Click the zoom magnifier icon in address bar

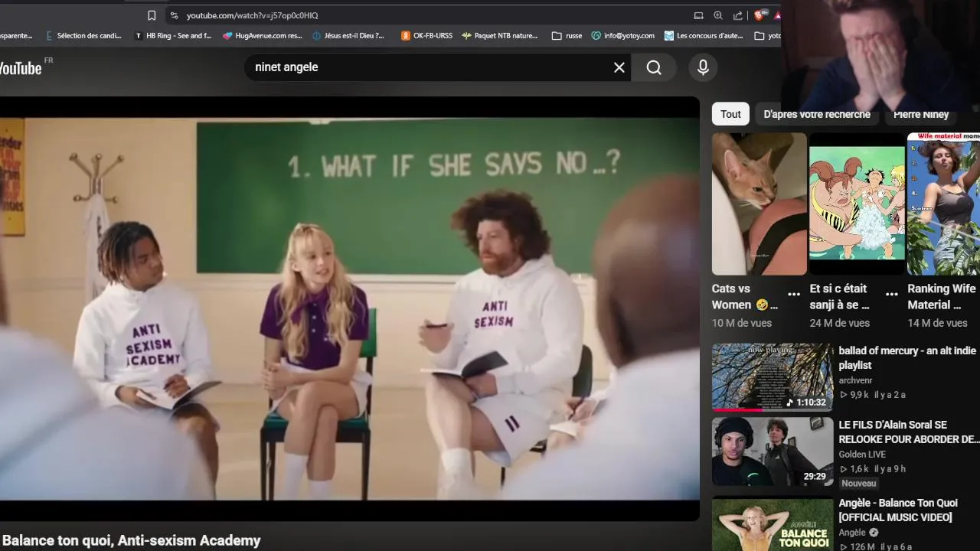click(718, 15)
